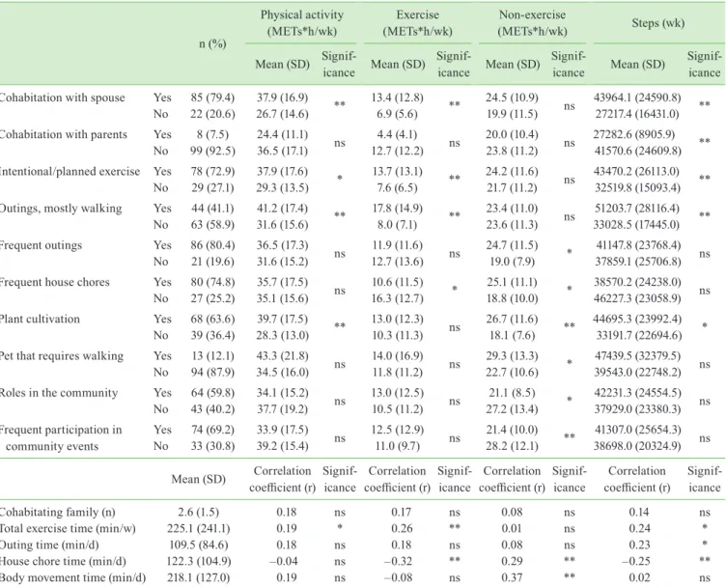Screen dimensions: 726x588
Task: Click 'Physical activity' column header
Action: tap(302, 14)
